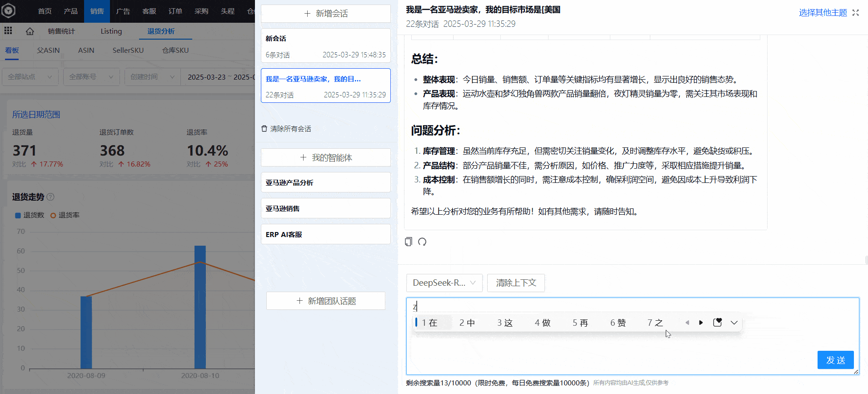Open the 我是一名亚马逊卖家 conversation item
868x394 pixels.
coord(326,86)
